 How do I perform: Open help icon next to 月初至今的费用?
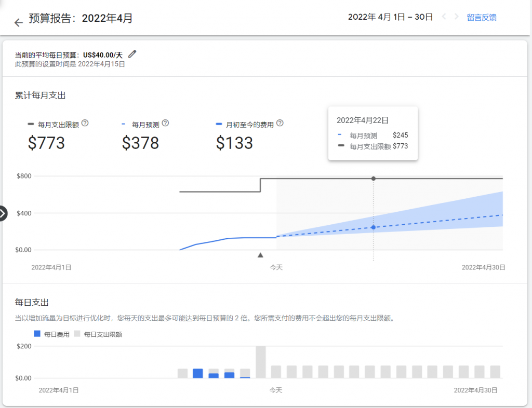pyautogui.click(x=280, y=124)
